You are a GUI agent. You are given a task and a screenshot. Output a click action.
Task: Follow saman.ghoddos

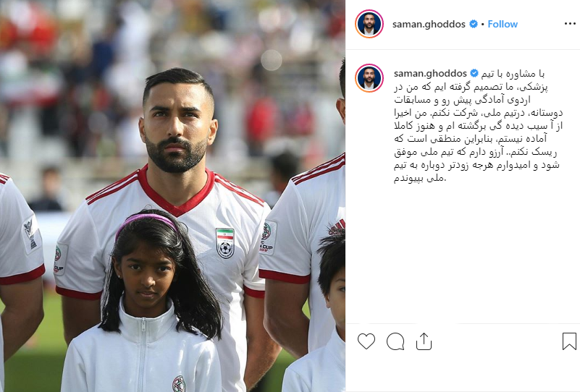coord(503,24)
